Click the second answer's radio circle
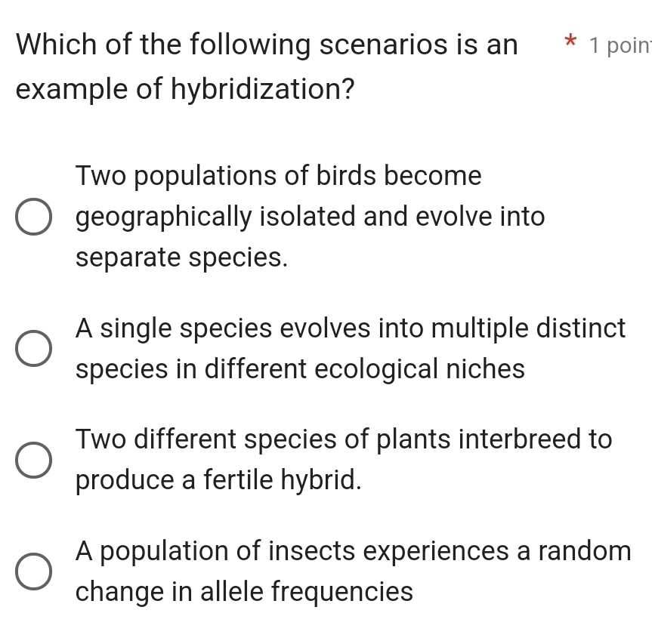Viewport: 652px width, 644px height. pos(33,348)
